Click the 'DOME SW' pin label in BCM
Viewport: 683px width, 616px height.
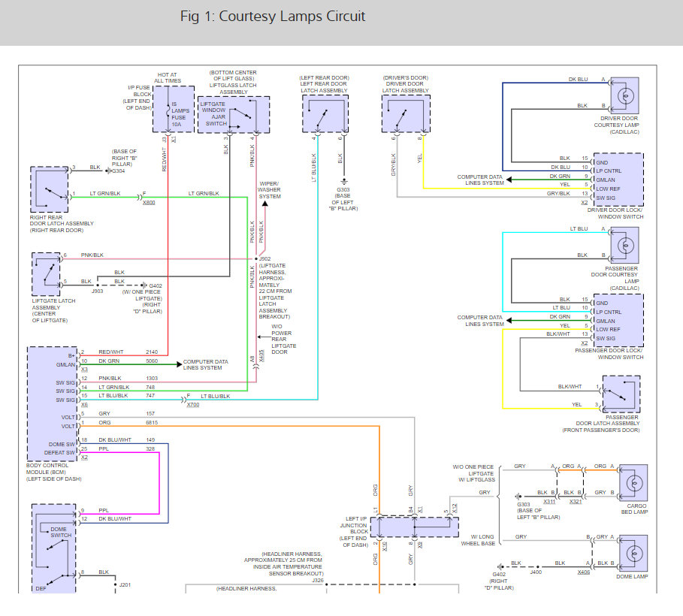click(62, 445)
